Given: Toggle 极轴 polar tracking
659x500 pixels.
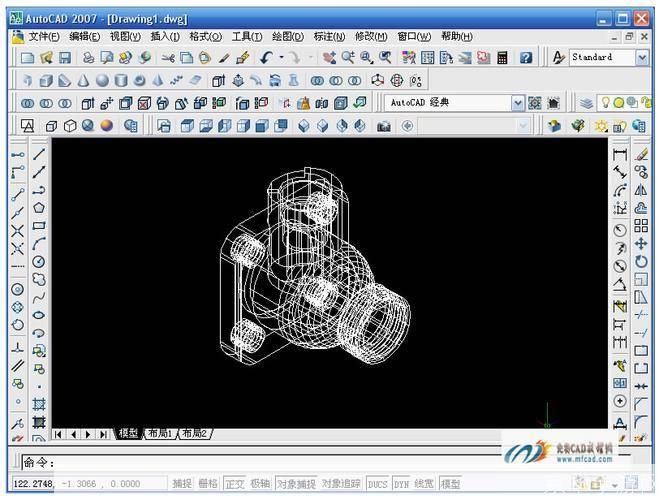Looking at the screenshot, I should point(260,484).
